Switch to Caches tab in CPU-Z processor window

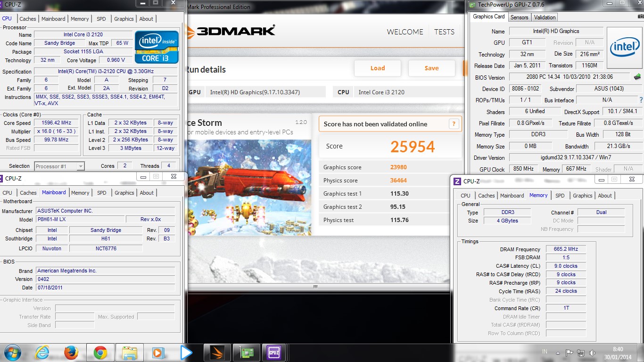coord(27,19)
